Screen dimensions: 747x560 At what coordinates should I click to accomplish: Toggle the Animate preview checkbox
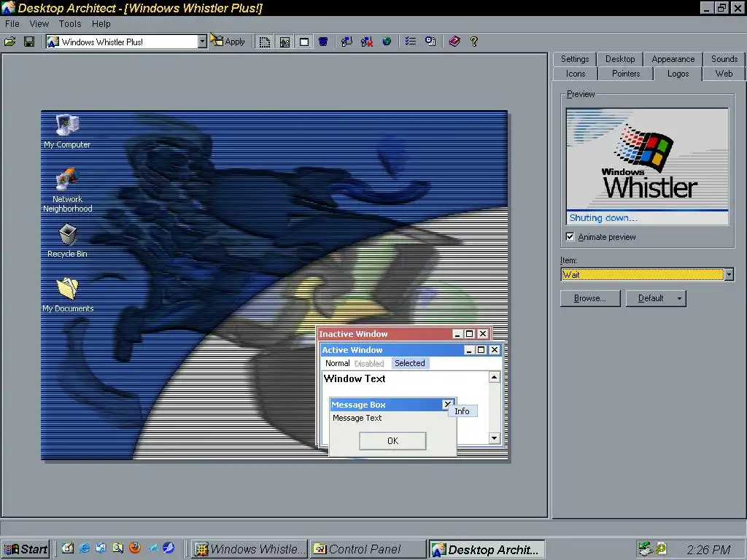pos(570,237)
